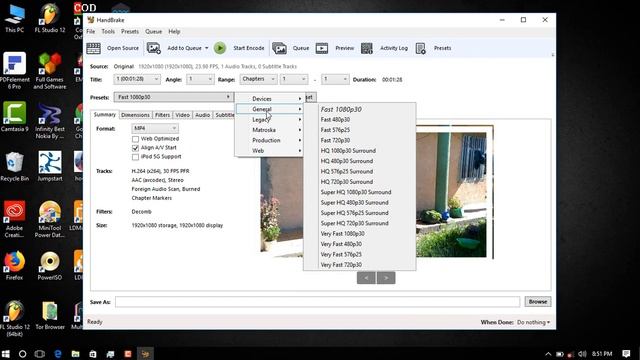
Task: Open Camtasia 9 desktop icon
Action: tap(15, 116)
